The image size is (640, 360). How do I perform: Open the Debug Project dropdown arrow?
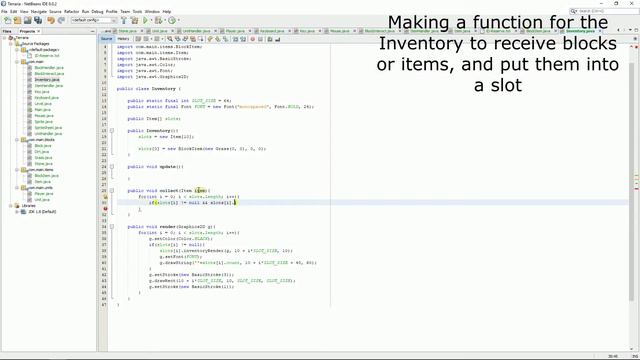pos(164,20)
